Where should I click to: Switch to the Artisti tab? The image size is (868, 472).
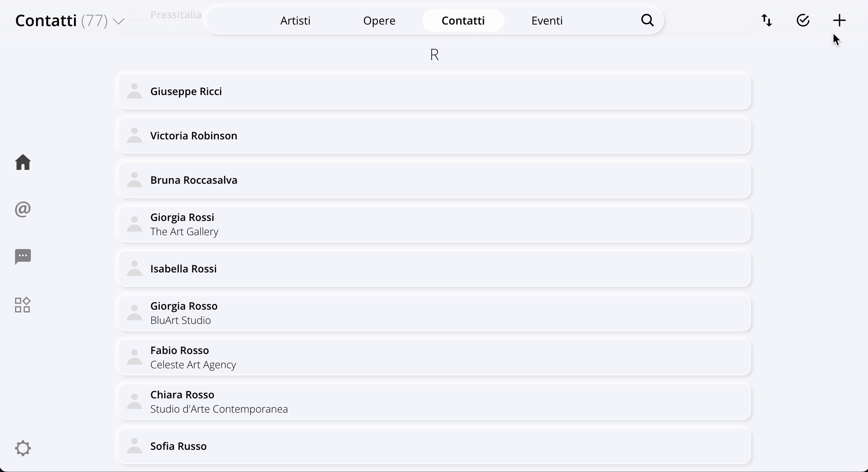pos(295,21)
